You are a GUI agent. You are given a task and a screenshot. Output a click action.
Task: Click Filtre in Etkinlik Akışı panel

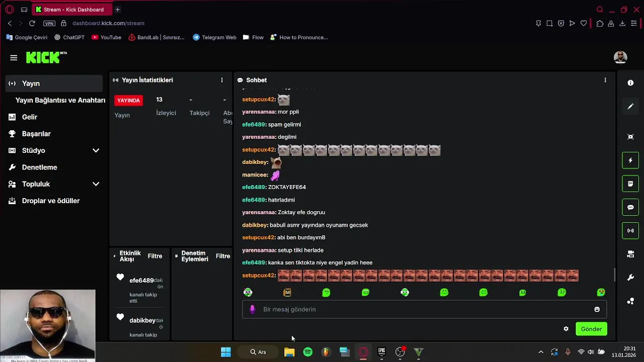click(x=155, y=256)
